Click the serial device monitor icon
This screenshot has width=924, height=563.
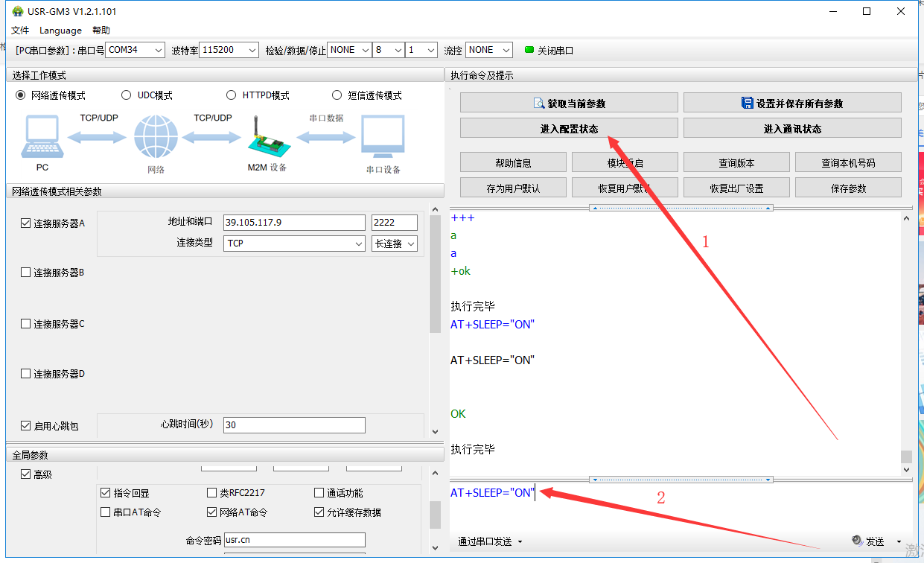pyautogui.click(x=383, y=138)
